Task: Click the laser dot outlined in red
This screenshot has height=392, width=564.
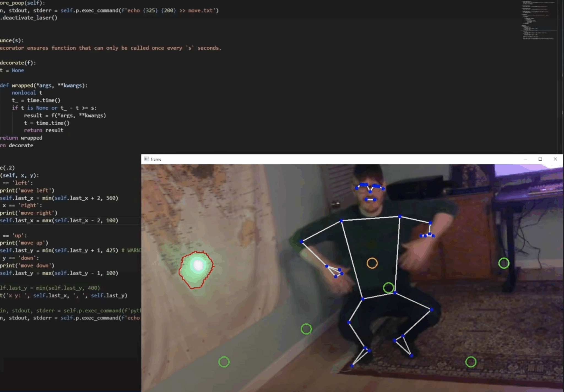Action: [x=198, y=265]
